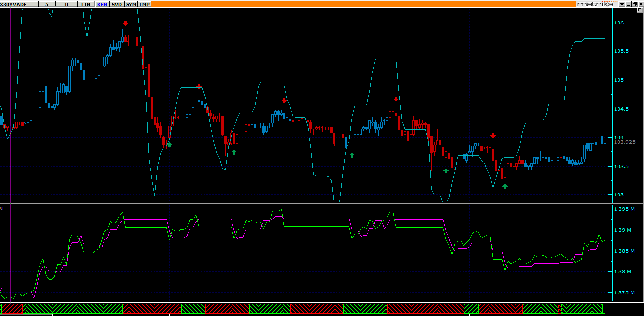
Task: Click the rightmost red sell arrow
Action: coord(493,135)
